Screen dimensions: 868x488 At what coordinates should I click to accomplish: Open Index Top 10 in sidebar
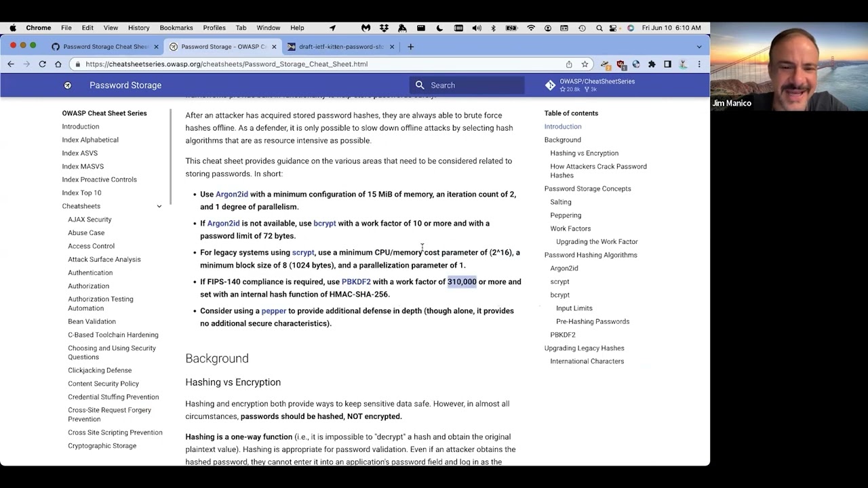point(81,193)
